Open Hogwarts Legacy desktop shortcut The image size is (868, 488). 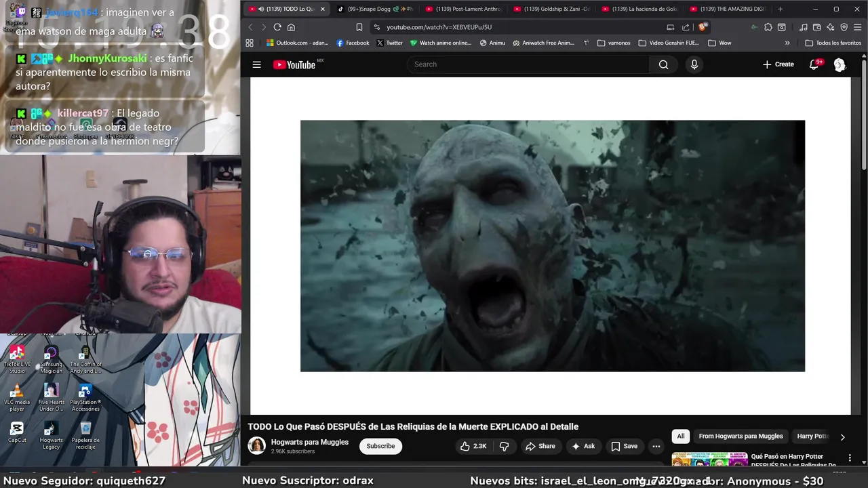[x=51, y=434]
